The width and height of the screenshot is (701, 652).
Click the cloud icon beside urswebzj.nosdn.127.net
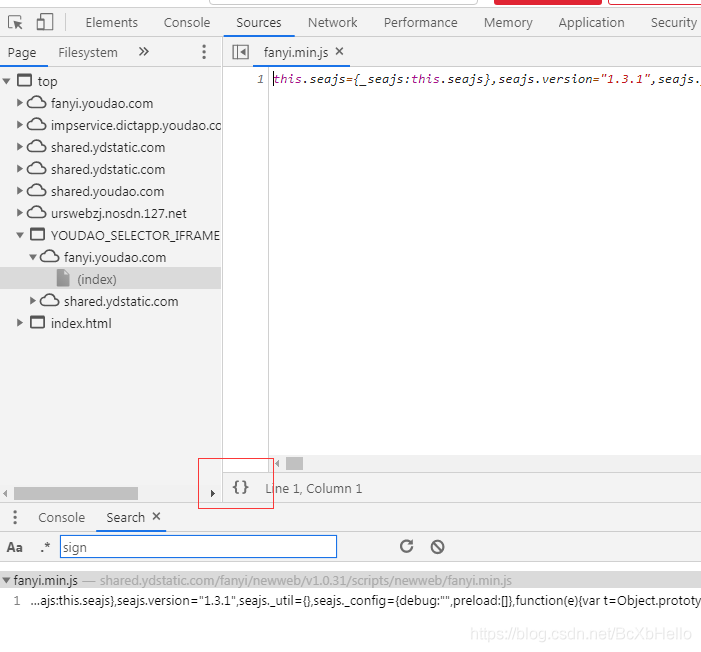tap(36, 212)
